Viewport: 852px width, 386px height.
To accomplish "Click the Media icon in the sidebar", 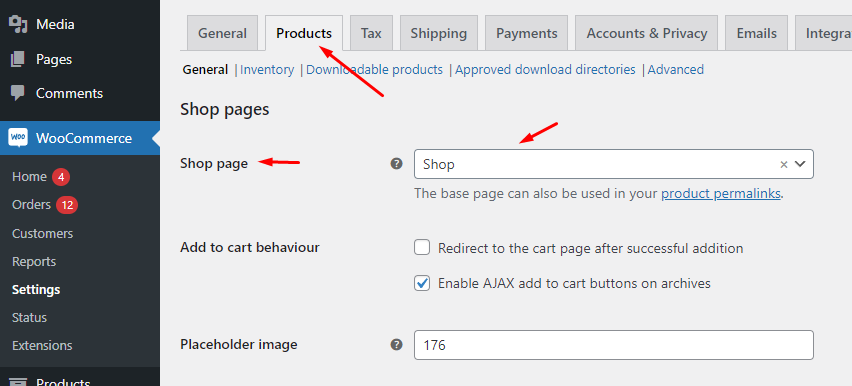I will tap(18, 24).
